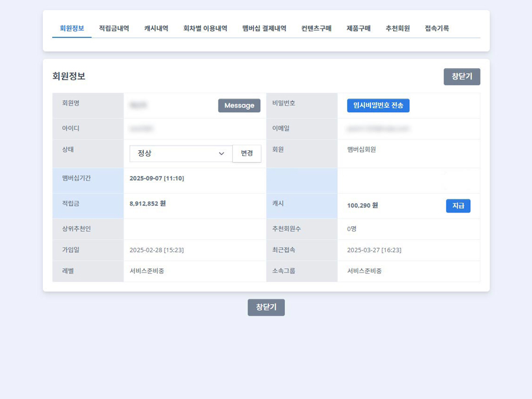Click the 지급 button next to cash amount
The image size is (532, 399).
point(458,205)
